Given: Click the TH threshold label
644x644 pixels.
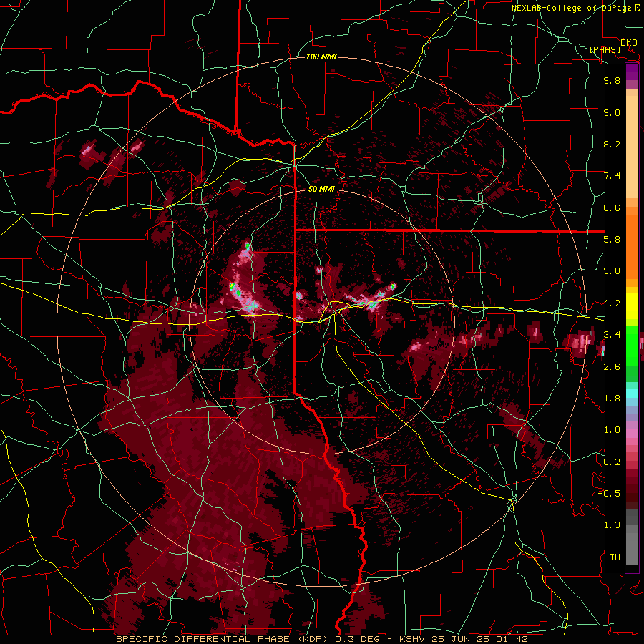Looking at the screenshot, I should pyautogui.click(x=615, y=557).
